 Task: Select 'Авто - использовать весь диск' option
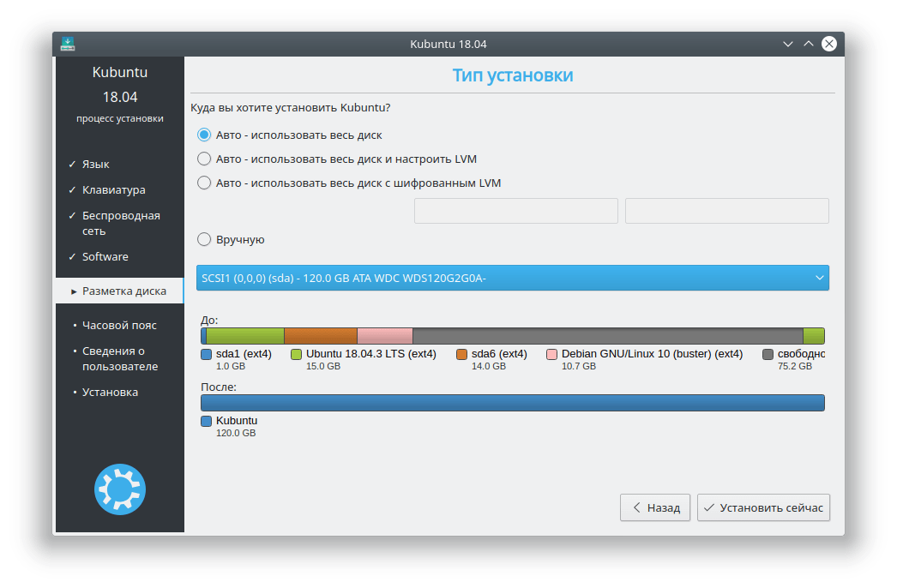click(290, 135)
